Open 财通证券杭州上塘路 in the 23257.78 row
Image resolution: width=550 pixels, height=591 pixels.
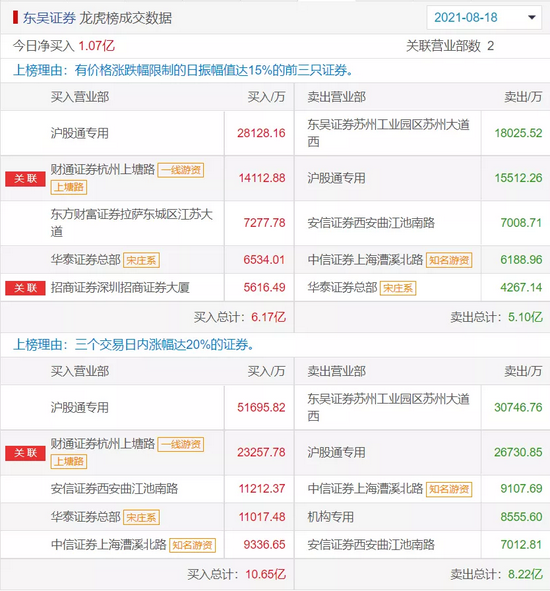[103, 444]
